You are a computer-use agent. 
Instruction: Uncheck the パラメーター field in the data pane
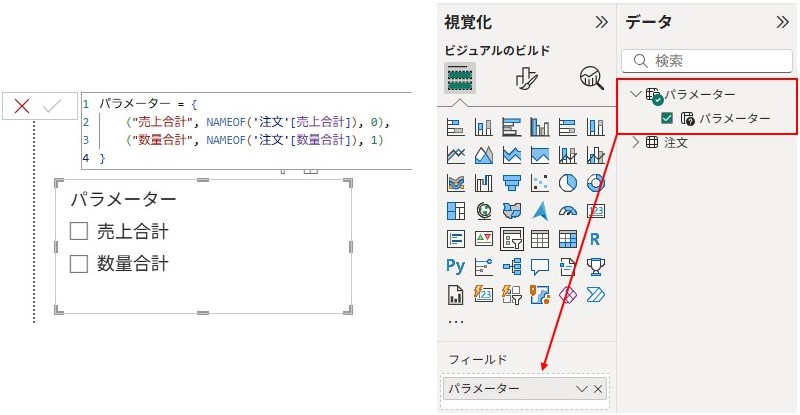tap(667, 118)
